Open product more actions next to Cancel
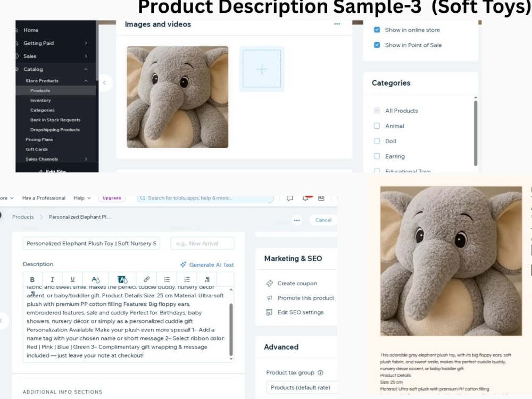 click(x=297, y=220)
